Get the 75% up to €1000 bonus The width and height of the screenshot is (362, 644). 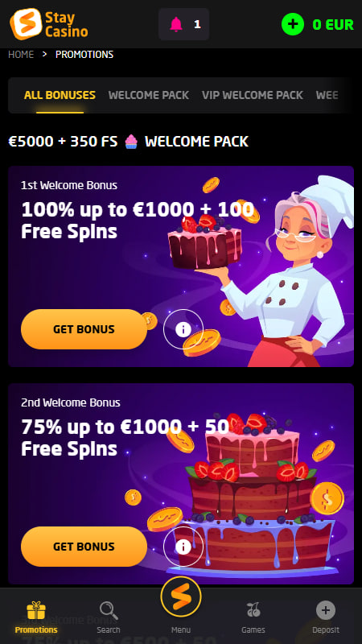coord(84,547)
